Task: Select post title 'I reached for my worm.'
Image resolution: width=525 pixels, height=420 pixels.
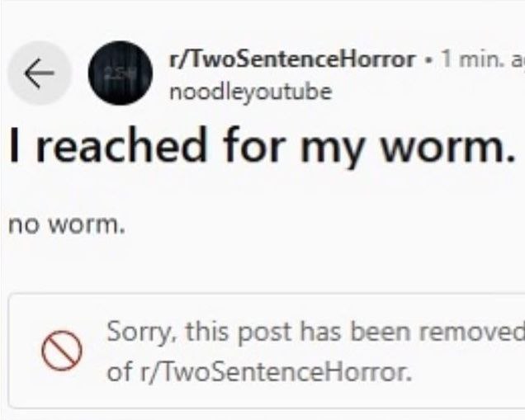Action: click(262, 146)
